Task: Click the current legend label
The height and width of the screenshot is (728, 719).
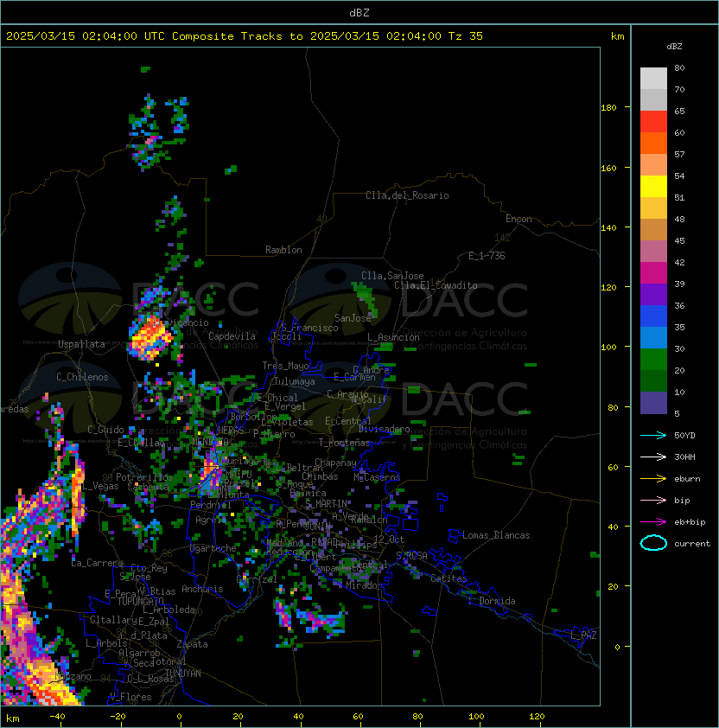Action: [692, 544]
